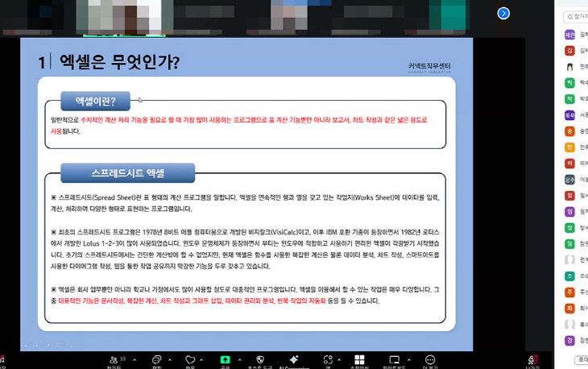The height and width of the screenshot is (369, 588).
Task: Open breakout rooms grid icon
Action: [359, 360]
